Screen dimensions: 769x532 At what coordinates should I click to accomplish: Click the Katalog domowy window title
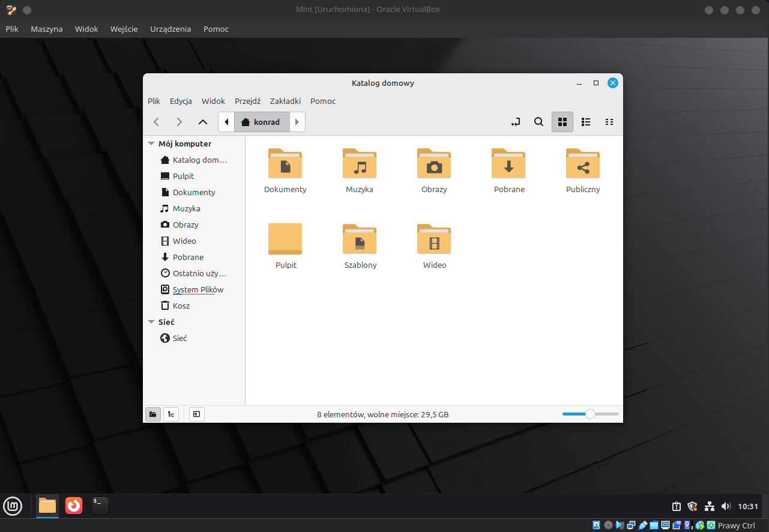383,83
